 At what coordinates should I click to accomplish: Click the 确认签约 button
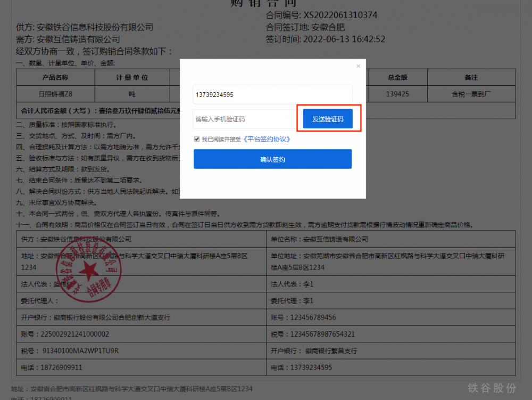point(272,159)
